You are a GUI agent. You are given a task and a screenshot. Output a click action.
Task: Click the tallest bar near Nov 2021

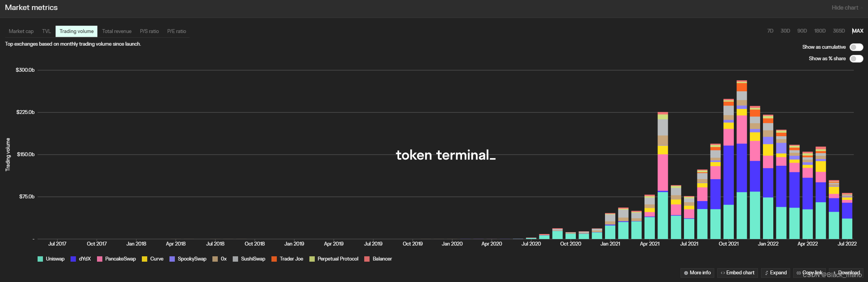[x=742, y=160]
